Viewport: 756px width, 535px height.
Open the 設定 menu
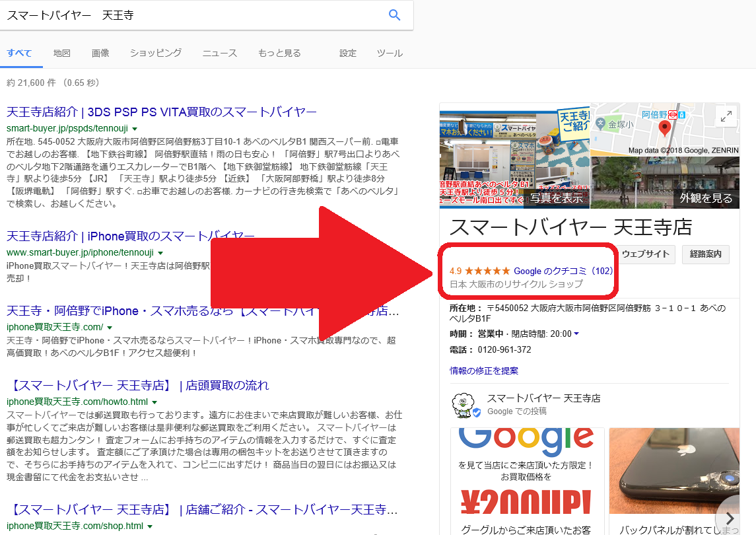point(347,53)
